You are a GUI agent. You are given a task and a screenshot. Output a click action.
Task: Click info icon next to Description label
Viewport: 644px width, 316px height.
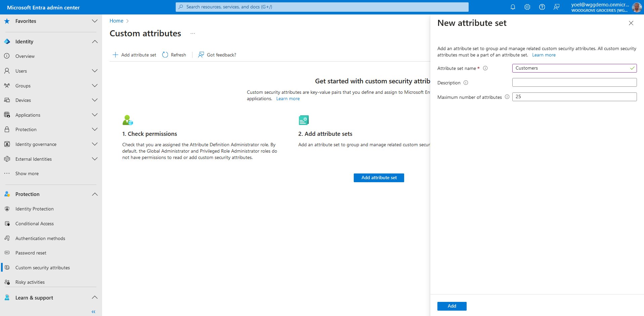[x=466, y=83]
